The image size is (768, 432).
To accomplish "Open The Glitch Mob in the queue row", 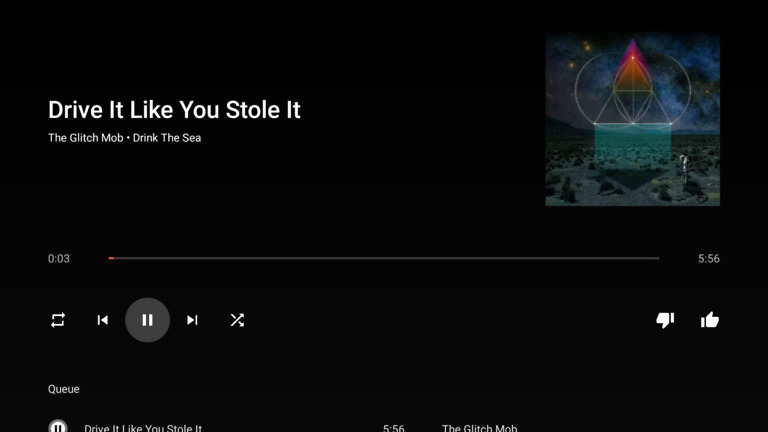I will coord(480,428).
